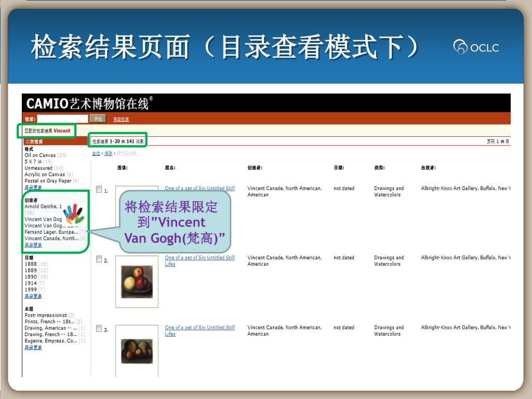Screen dimensions: 532x399
Task: Filter by subject Prints, French -- 18t...
Action: [x=49, y=322]
